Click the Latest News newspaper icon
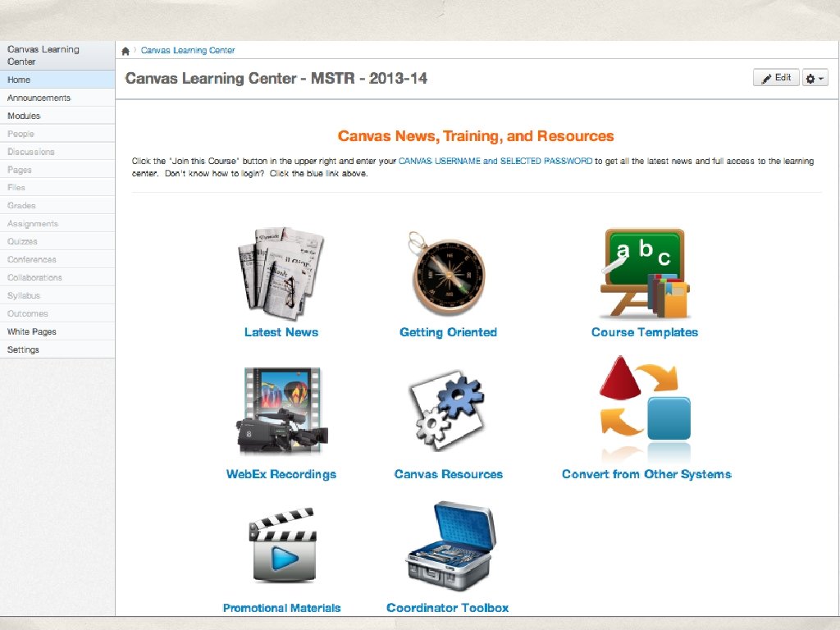Screen dimensions: 840x630 tap(281, 273)
